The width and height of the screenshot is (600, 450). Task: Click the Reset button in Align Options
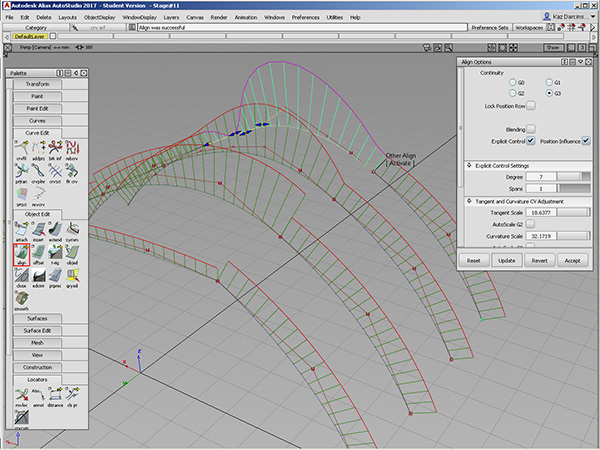click(474, 260)
